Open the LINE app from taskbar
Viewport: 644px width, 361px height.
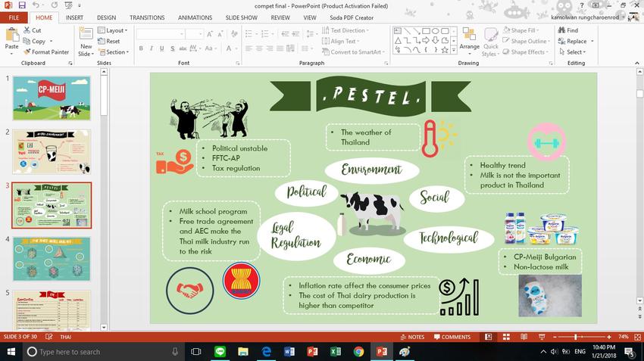(220, 352)
